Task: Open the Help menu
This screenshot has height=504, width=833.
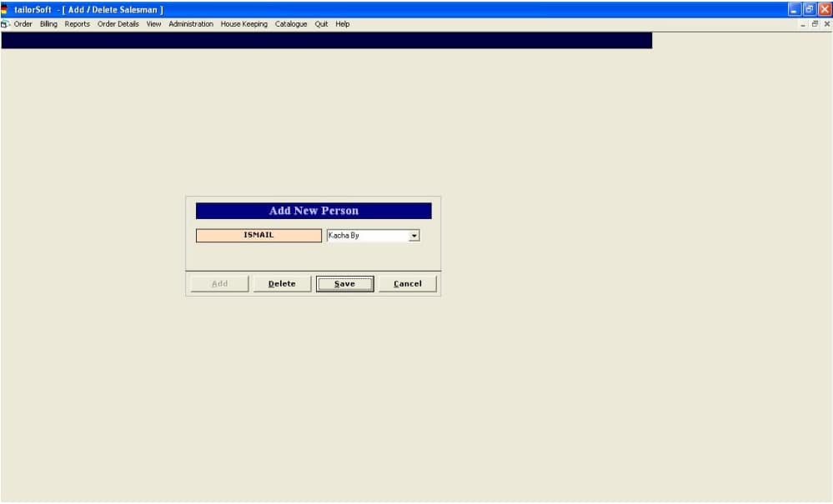Action: click(x=343, y=24)
